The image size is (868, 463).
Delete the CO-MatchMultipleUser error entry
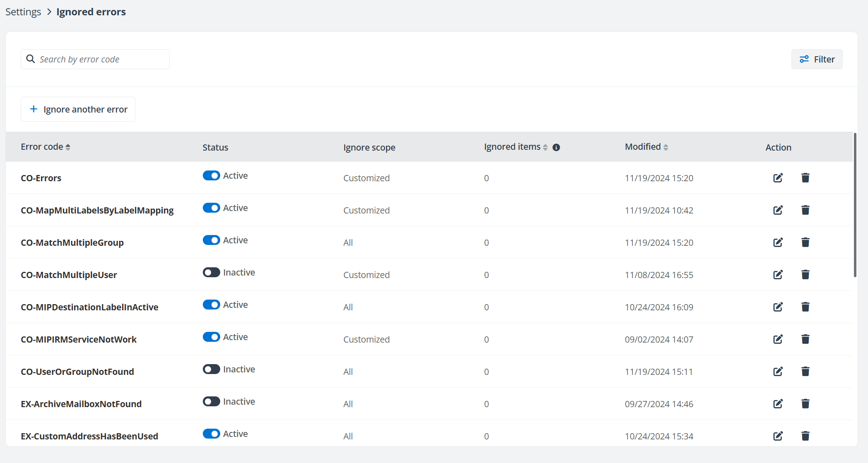805,275
